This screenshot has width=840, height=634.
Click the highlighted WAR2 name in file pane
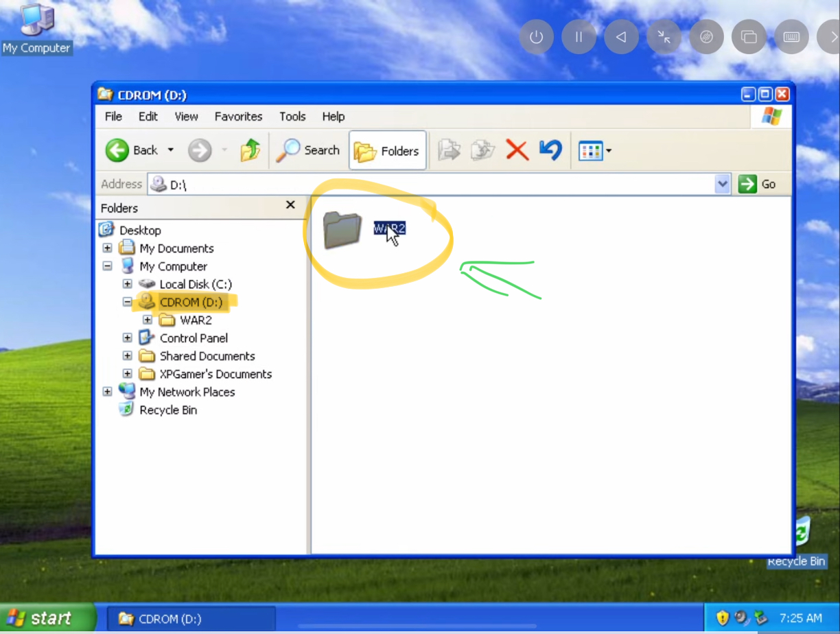pyautogui.click(x=389, y=228)
